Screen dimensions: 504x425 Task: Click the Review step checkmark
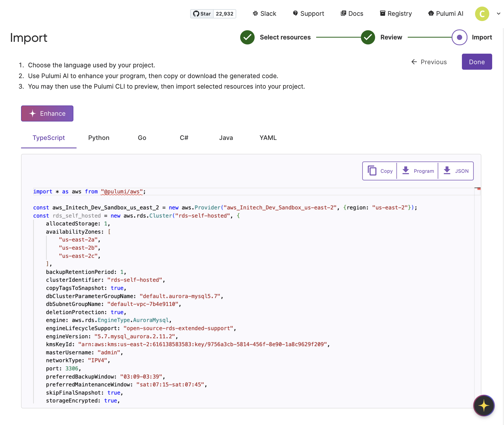(368, 37)
